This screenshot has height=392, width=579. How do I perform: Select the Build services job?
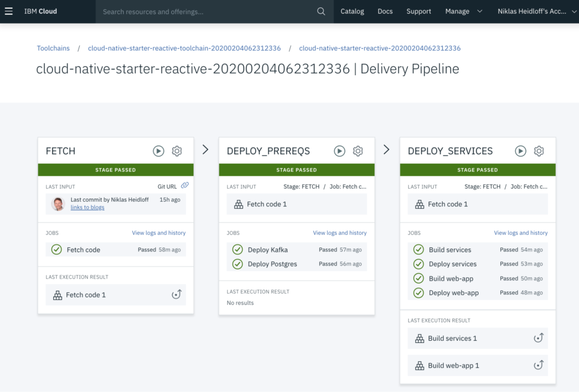[x=477, y=250]
